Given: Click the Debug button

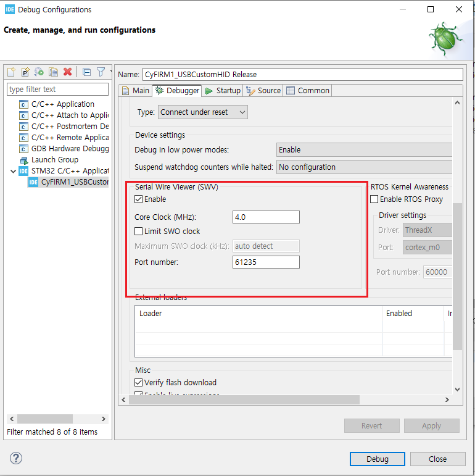Looking at the screenshot, I should click(x=378, y=459).
